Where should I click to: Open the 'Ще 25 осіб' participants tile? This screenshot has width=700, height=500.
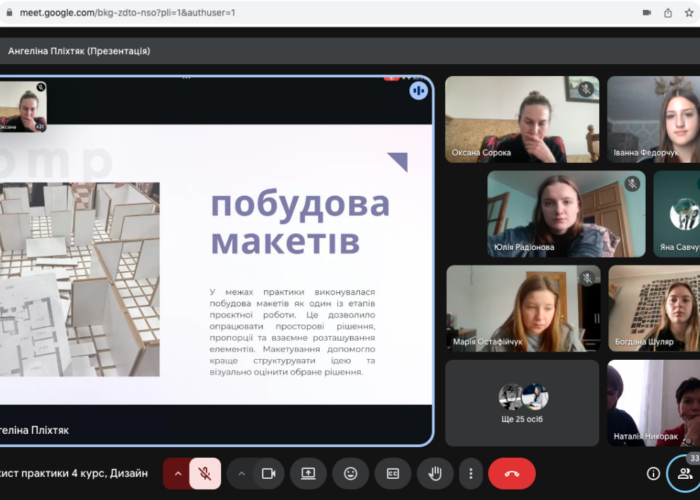coord(522,403)
